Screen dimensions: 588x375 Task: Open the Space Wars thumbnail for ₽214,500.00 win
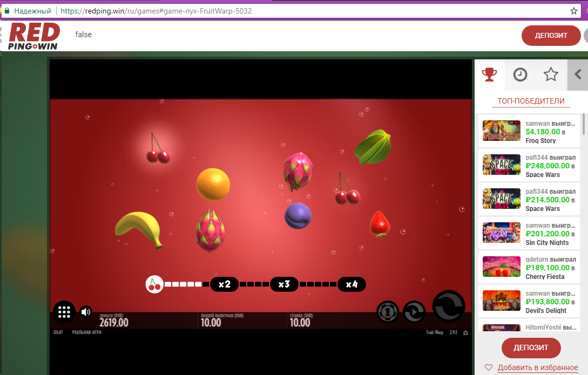point(502,199)
